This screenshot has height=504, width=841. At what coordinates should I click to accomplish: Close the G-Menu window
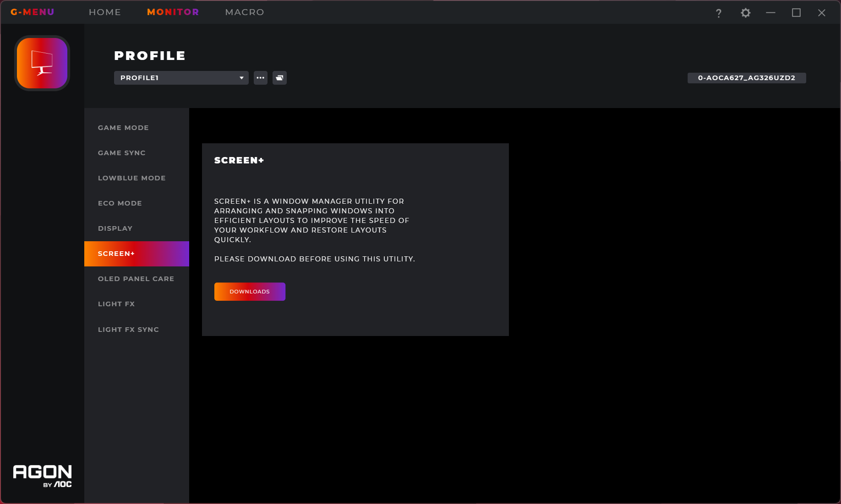click(822, 13)
